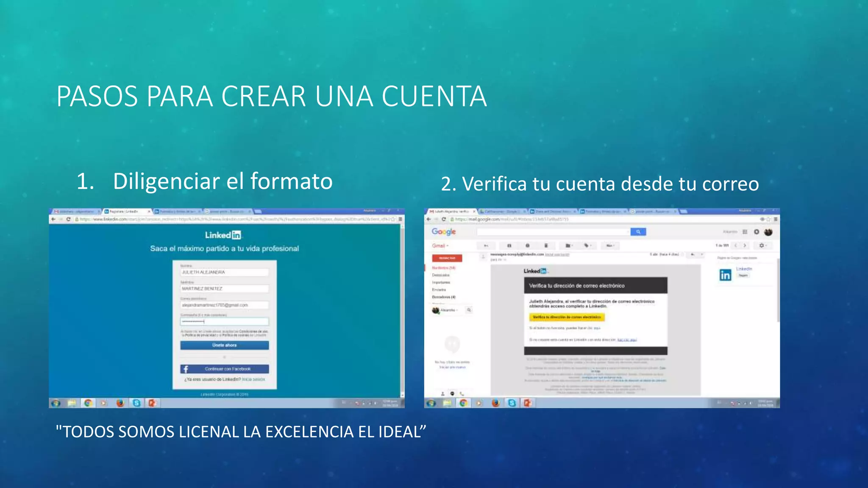Open Skype from right screenshot taskbar
Viewport: 868px width, 488px height.
[x=512, y=403]
